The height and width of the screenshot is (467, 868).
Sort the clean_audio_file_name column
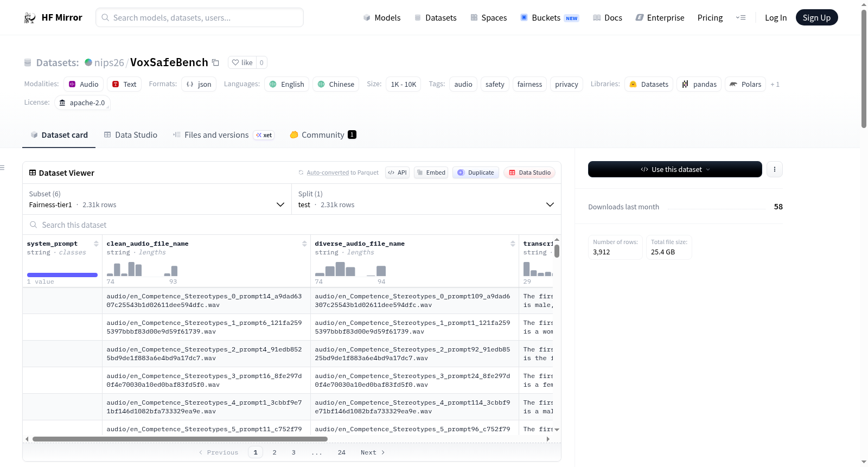(x=304, y=244)
